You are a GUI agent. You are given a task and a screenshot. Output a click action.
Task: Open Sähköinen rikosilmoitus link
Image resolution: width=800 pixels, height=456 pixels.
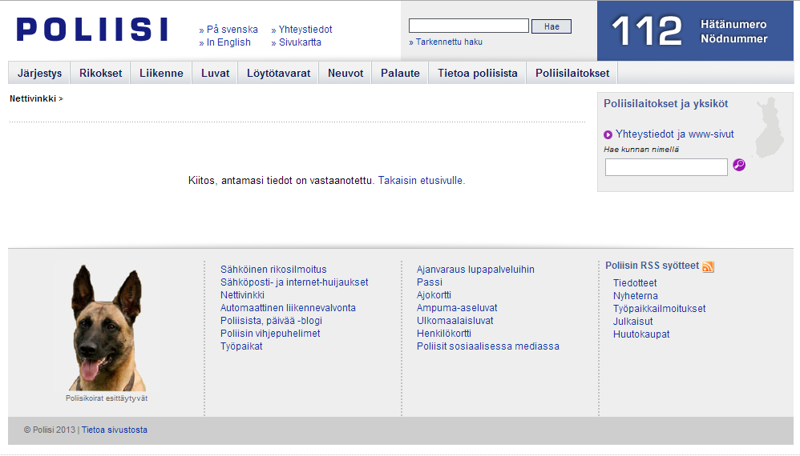tap(273, 269)
